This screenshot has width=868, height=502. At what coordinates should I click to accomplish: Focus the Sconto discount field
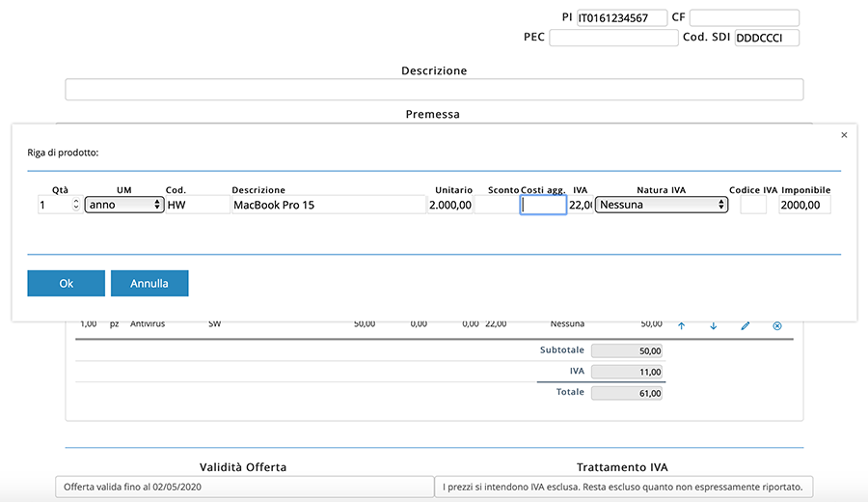pyautogui.click(x=496, y=205)
